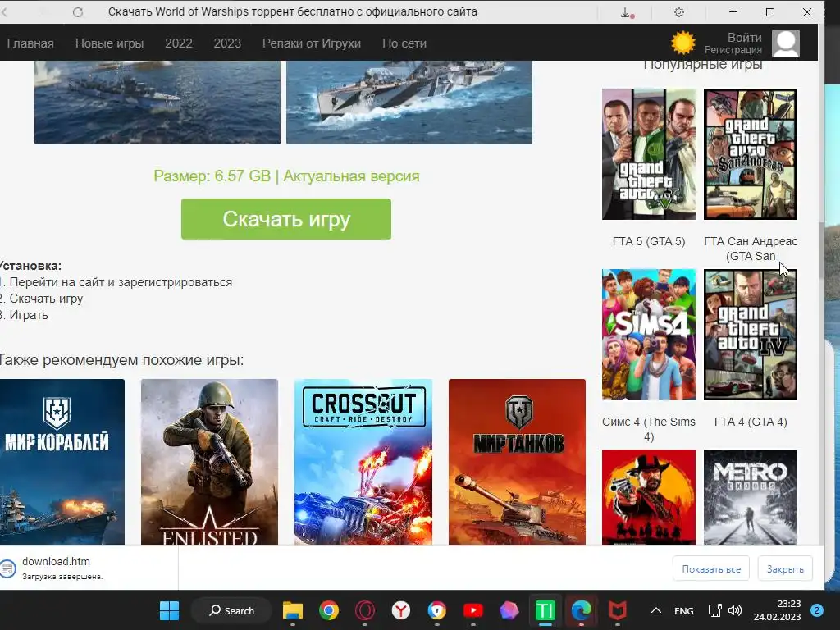Viewport: 840px width, 630px height.
Task: Open the volume tray icon
Action: 735,610
